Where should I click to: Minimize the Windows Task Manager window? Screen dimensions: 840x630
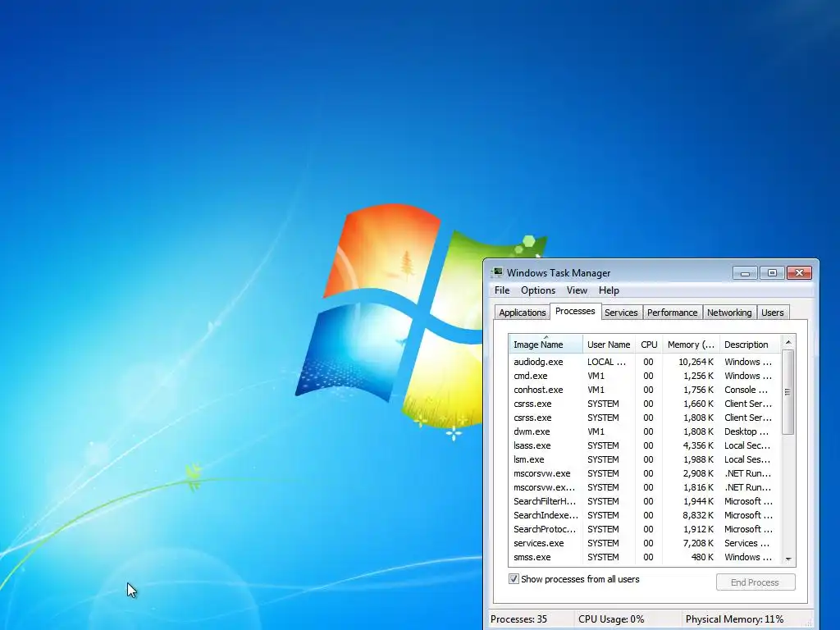[745, 272]
